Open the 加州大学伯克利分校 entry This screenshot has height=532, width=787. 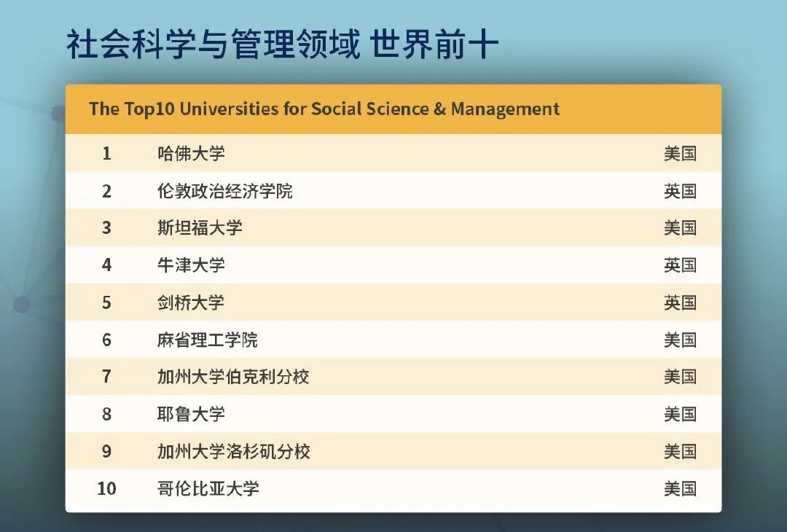click(x=233, y=377)
